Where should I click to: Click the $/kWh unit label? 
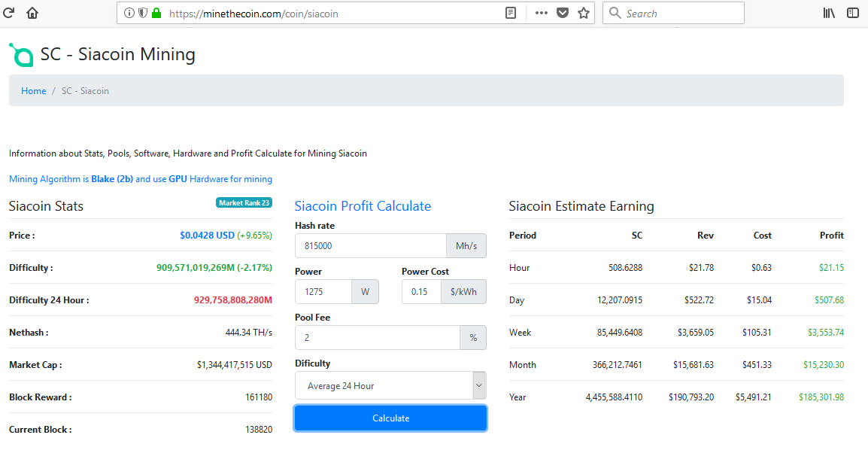[x=464, y=292]
